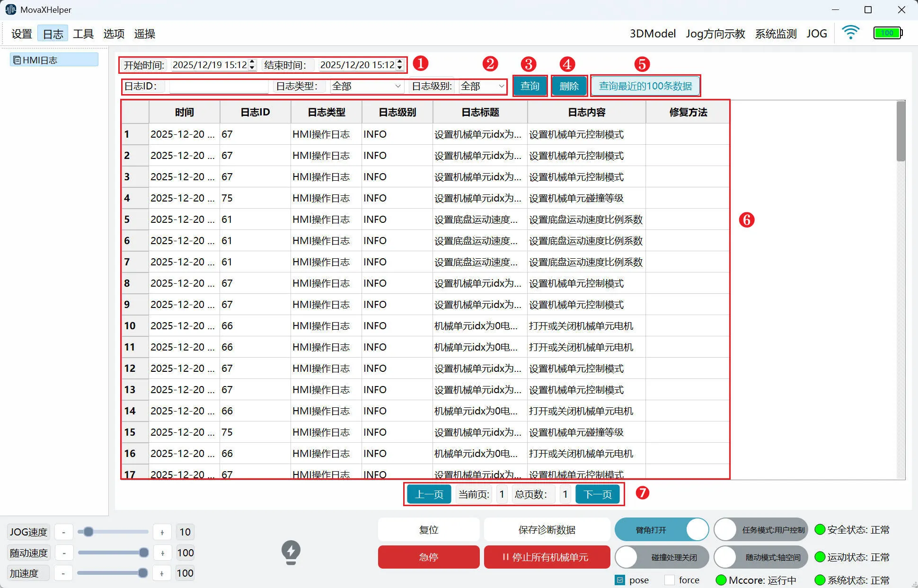Click the WiFi connection status icon
The width and height of the screenshot is (918, 588).
click(x=850, y=33)
